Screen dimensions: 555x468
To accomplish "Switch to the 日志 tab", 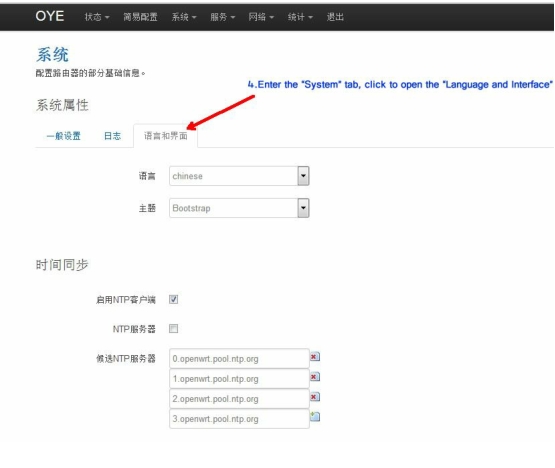I will pyautogui.click(x=112, y=136).
